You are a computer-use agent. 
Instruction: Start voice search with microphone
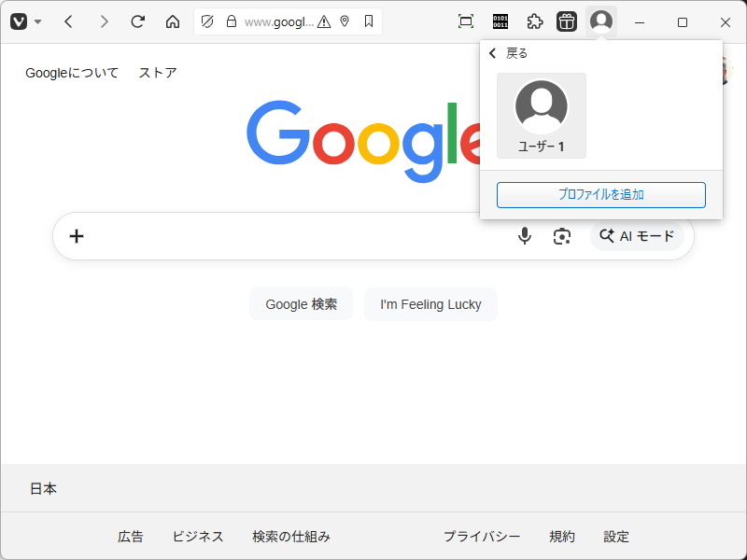525,236
